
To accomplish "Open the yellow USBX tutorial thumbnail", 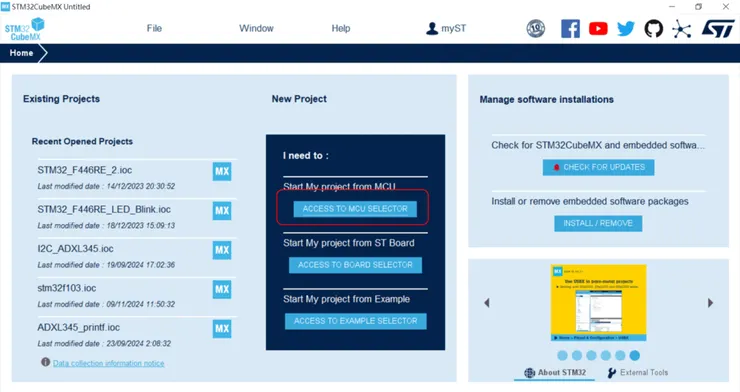I will (598, 303).
